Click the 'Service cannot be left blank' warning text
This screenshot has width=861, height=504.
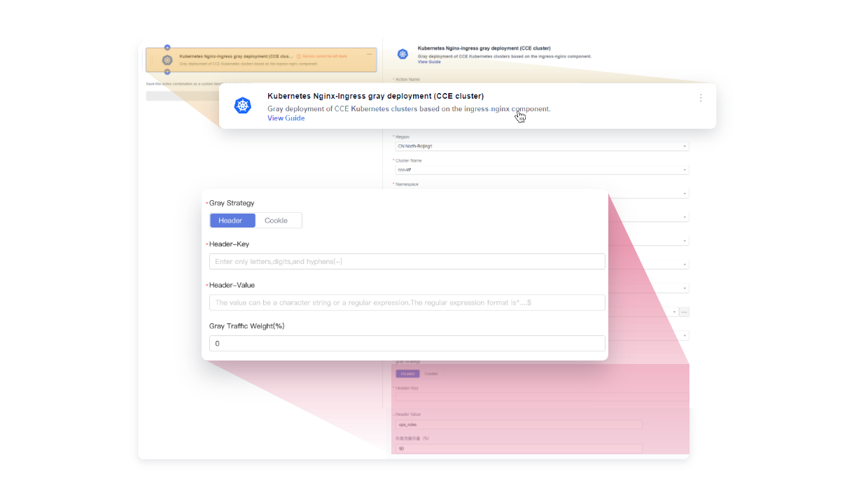pyautogui.click(x=325, y=56)
